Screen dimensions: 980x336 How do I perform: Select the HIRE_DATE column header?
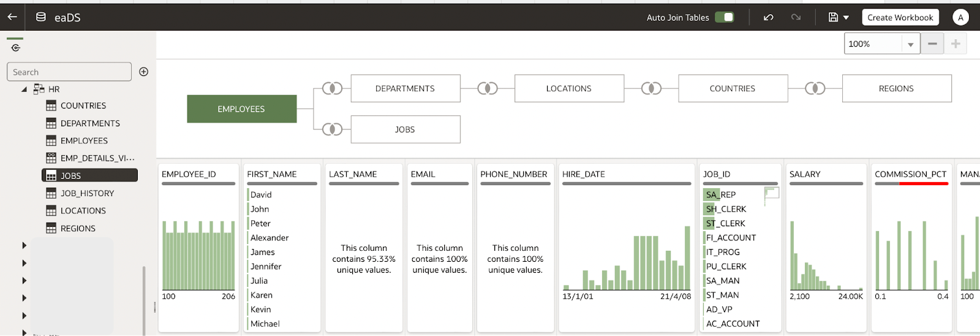tap(584, 174)
